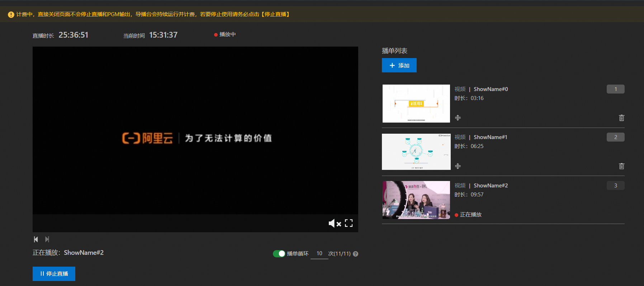Select the ShowName#0 video thumbnail

(416, 104)
